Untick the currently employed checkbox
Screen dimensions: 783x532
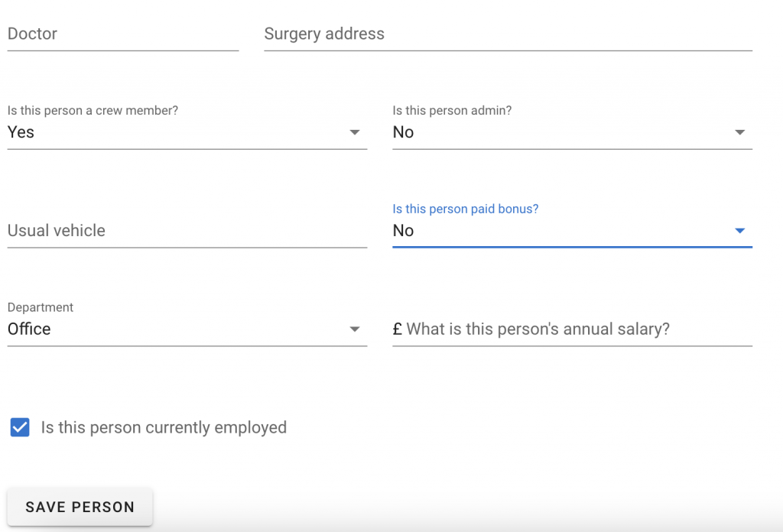point(20,427)
